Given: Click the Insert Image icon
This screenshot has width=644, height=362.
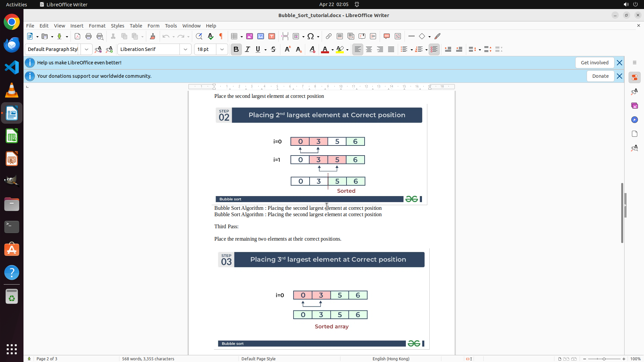Looking at the screenshot, I should click(x=250, y=36).
